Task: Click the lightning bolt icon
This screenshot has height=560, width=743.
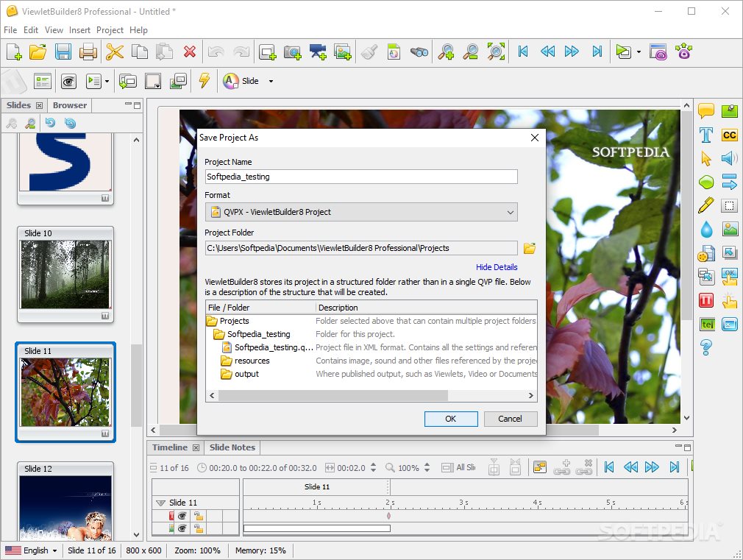Action: click(x=204, y=80)
